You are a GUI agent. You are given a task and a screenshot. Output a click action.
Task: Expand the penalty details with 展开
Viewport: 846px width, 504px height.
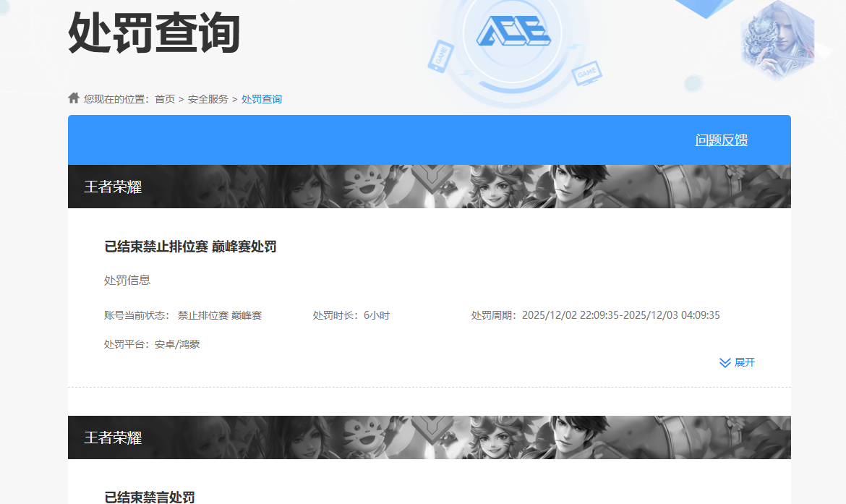(x=747, y=362)
